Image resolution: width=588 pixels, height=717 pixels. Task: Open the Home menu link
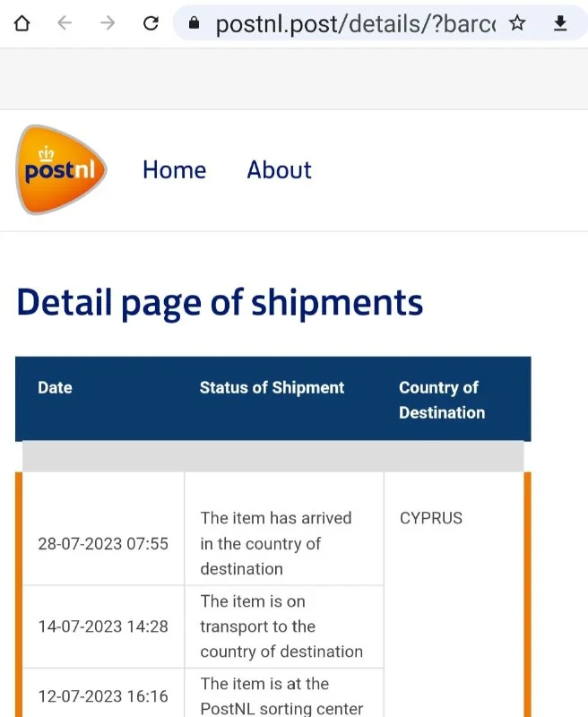coord(174,170)
